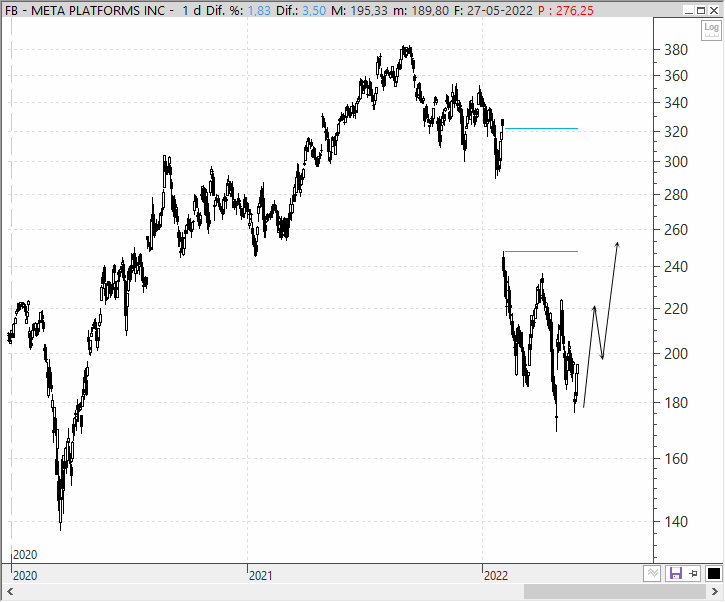The image size is (725, 602).
Task: Toggle the Log scale button
Action: [x=711, y=31]
